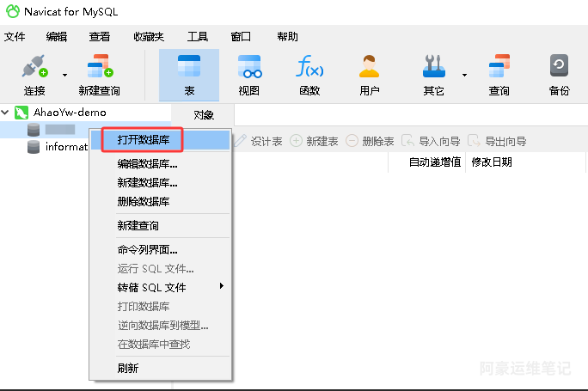The width and height of the screenshot is (588, 391).
Task: Sort by Auto Increment (自动递增值) column header
Action: pos(427,162)
